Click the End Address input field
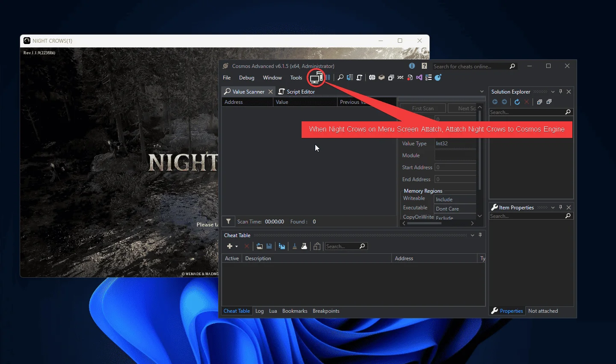The width and height of the screenshot is (616, 364). 456,179
